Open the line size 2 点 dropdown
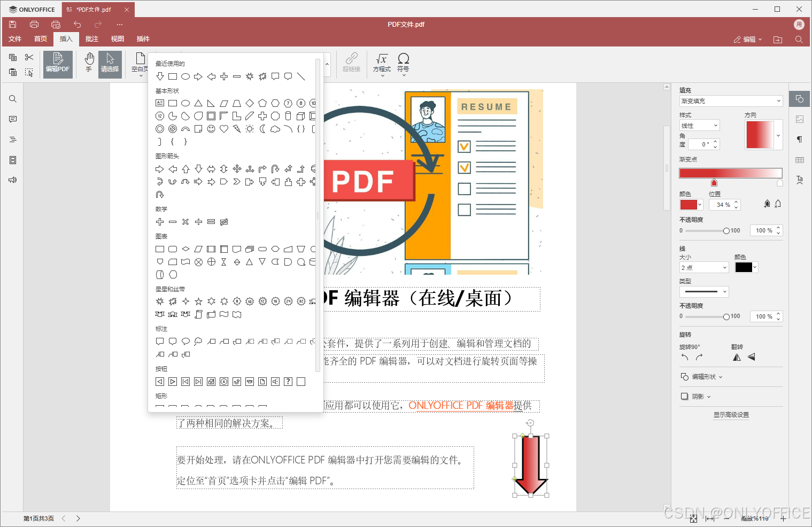 click(x=704, y=268)
